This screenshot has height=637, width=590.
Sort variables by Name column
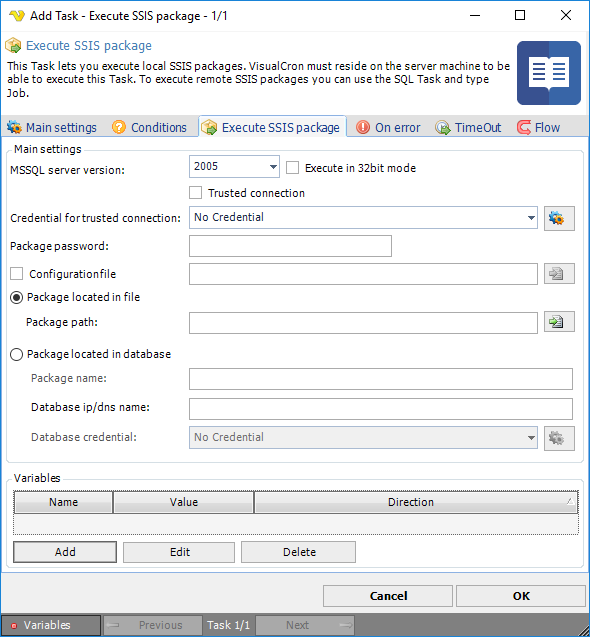pos(63,502)
